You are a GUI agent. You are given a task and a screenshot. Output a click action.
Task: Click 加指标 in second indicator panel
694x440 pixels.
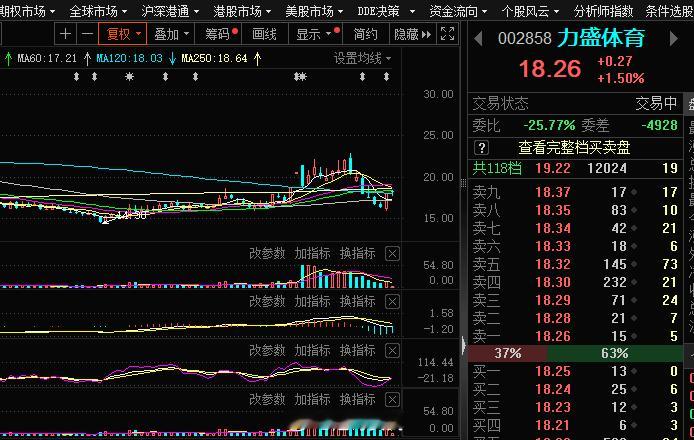tap(312, 302)
